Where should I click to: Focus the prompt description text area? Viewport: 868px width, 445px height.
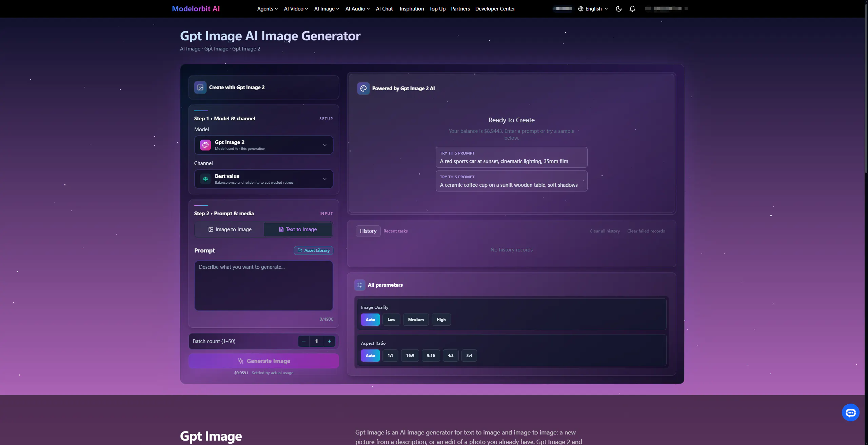point(263,285)
